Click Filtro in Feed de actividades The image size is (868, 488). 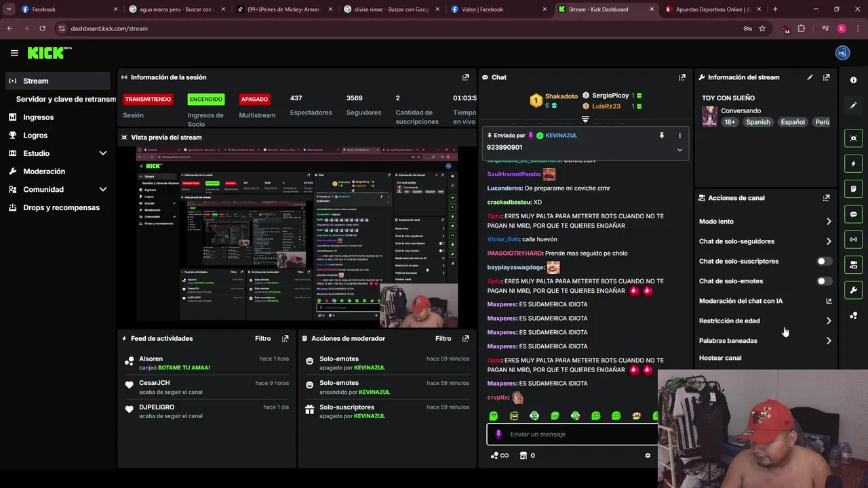point(262,338)
